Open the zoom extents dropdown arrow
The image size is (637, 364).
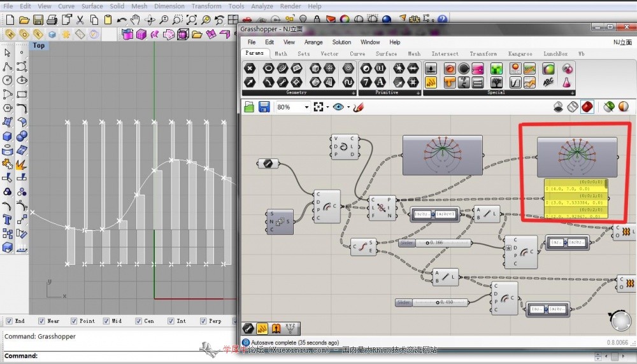[327, 108]
